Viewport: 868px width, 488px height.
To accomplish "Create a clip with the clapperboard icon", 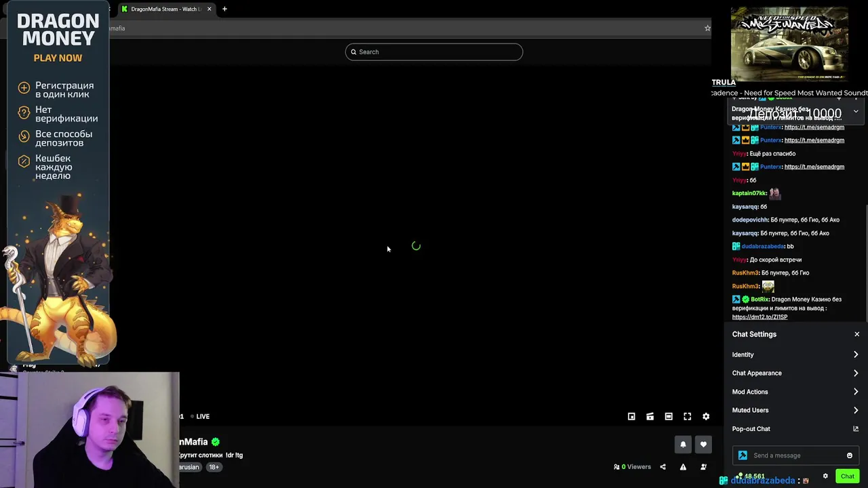I will 650,416.
